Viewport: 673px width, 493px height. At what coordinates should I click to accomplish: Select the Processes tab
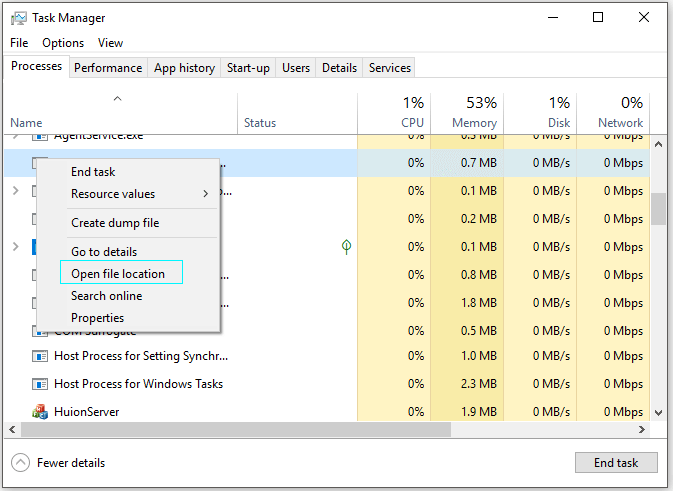pyautogui.click(x=36, y=66)
